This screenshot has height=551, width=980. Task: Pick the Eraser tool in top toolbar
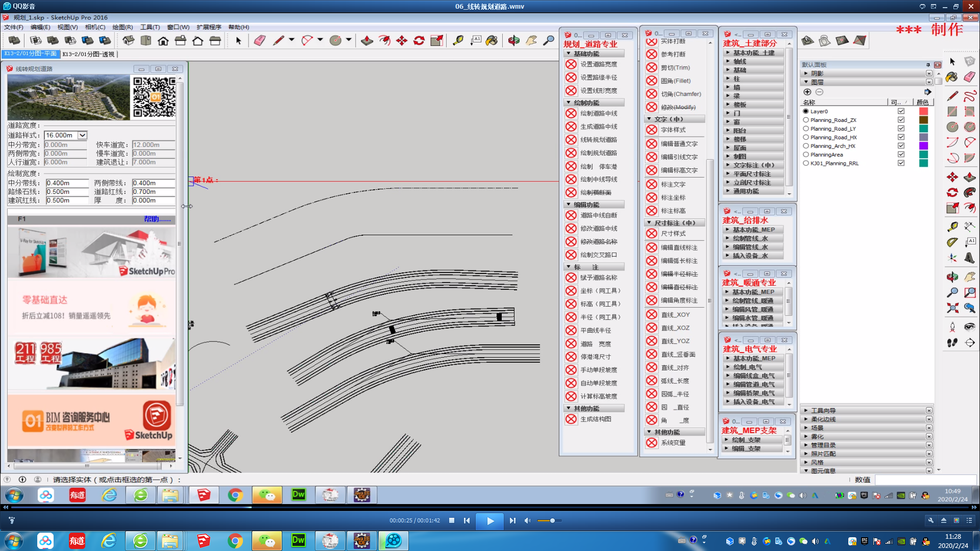260,41
